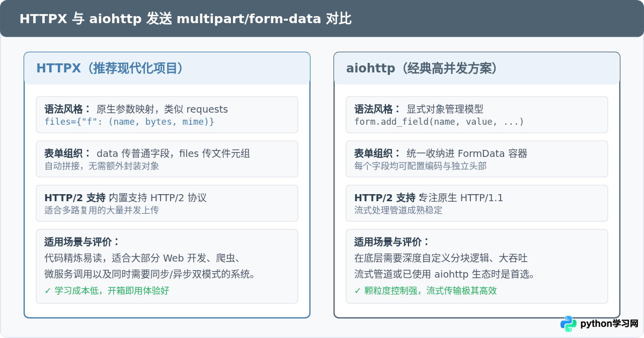The image size is (644, 338).
Task: Click '表单组织：' label in aiohttp card
Action: 378,153
